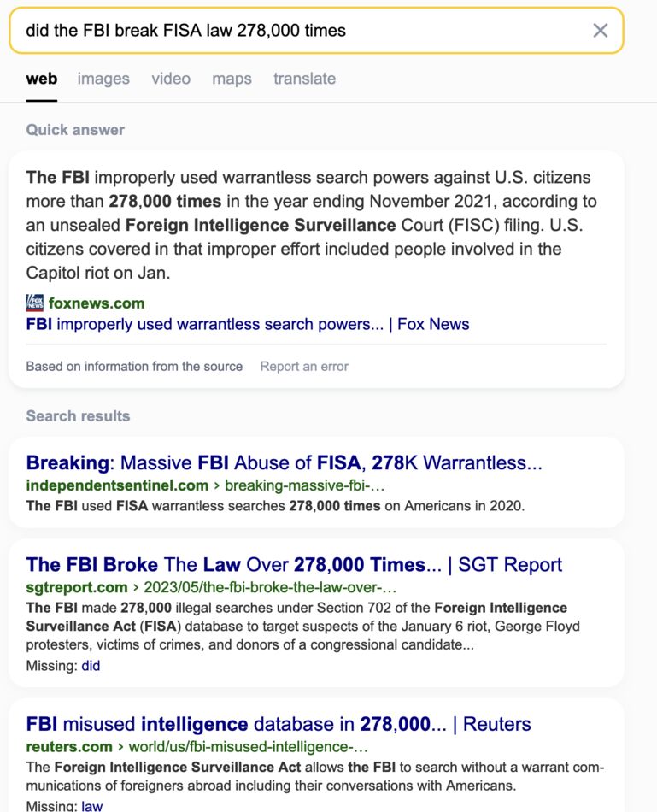Click Report an error
Viewport: 657px width, 812px height.
click(303, 366)
